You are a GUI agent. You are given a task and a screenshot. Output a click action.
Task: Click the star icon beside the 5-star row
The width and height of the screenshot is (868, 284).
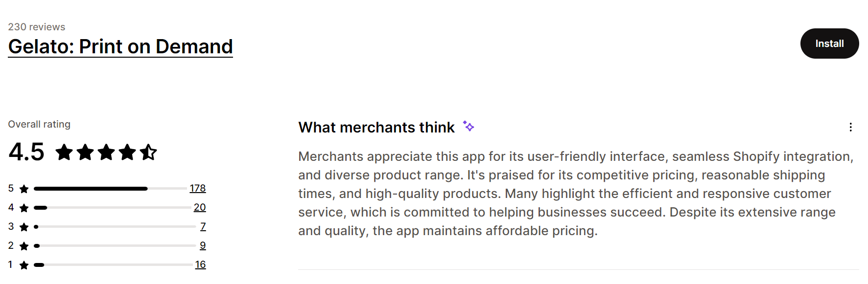click(23, 188)
